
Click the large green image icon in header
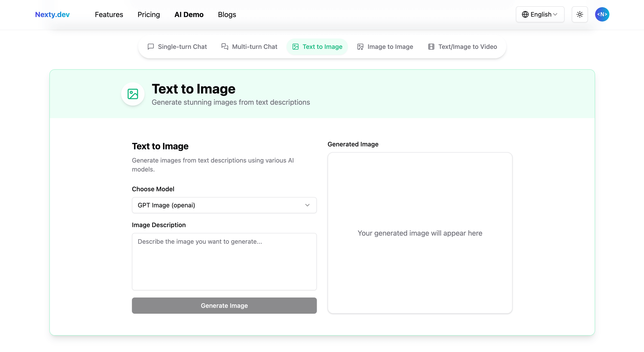[133, 94]
